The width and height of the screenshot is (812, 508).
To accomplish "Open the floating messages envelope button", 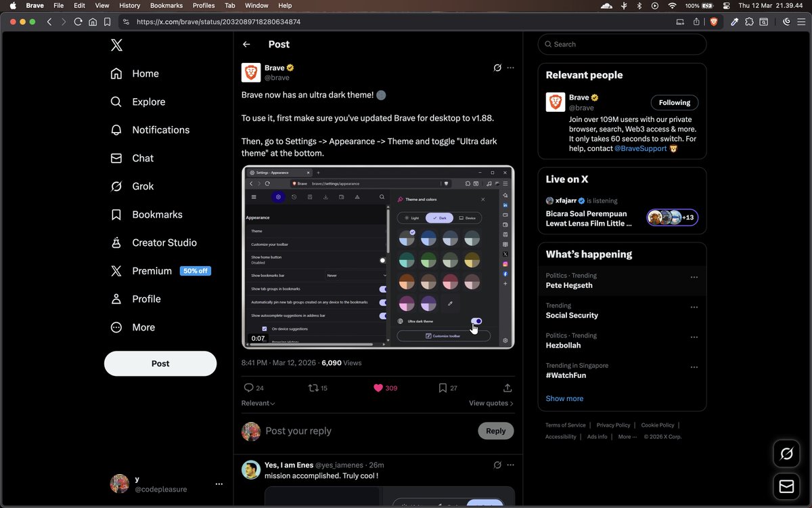I will [786, 486].
